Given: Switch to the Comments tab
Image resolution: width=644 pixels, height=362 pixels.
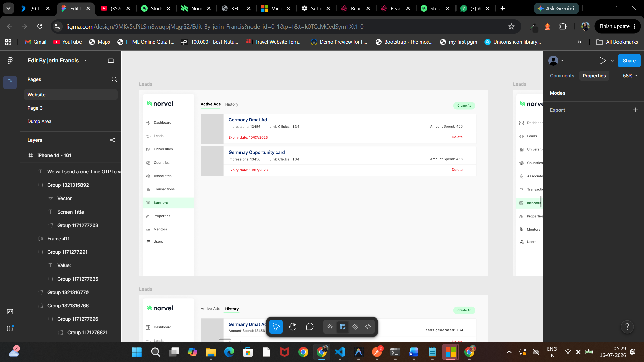Looking at the screenshot, I should click(x=562, y=76).
